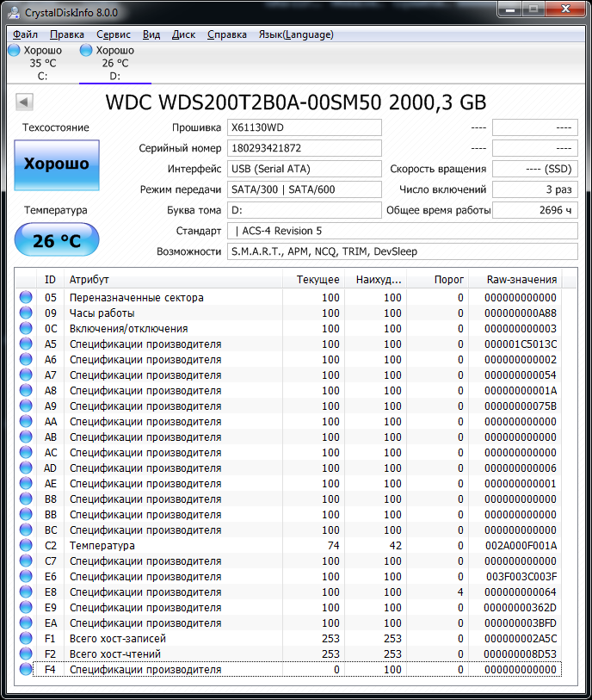
Task: Click status icon of attribute E8
Action: (26, 592)
